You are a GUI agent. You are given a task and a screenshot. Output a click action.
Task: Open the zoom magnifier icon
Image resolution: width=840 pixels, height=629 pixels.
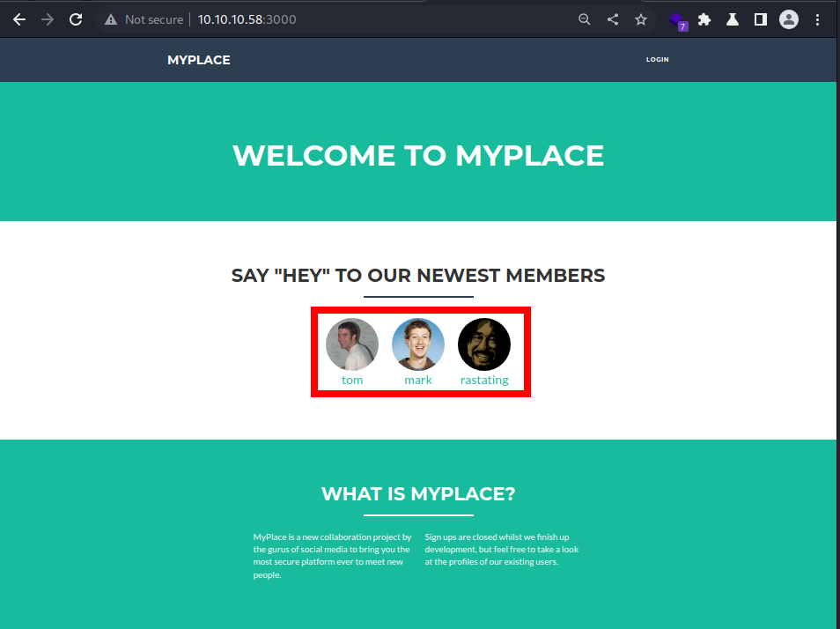585,20
